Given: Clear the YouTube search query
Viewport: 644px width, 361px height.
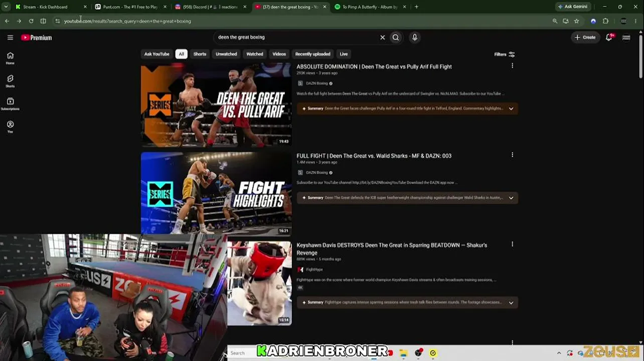Looking at the screenshot, I should click(x=382, y=37).
